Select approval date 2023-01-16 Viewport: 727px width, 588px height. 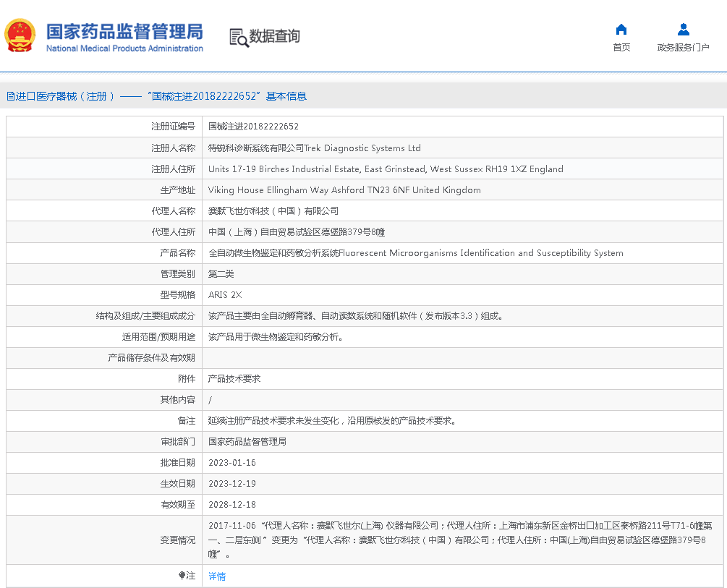231,463
